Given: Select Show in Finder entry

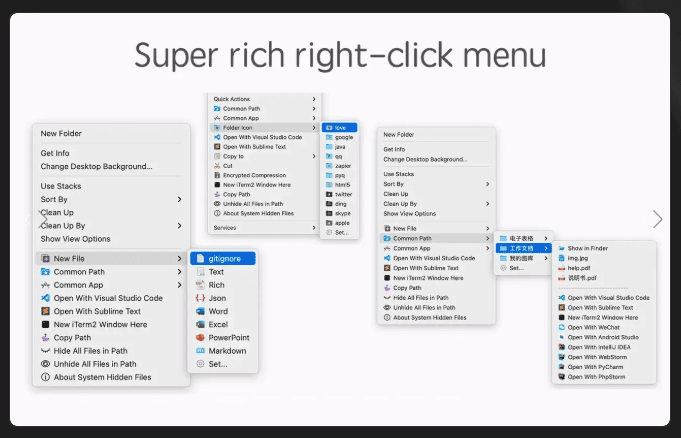Looking at the screenshot, I should [x=604, y=248].
